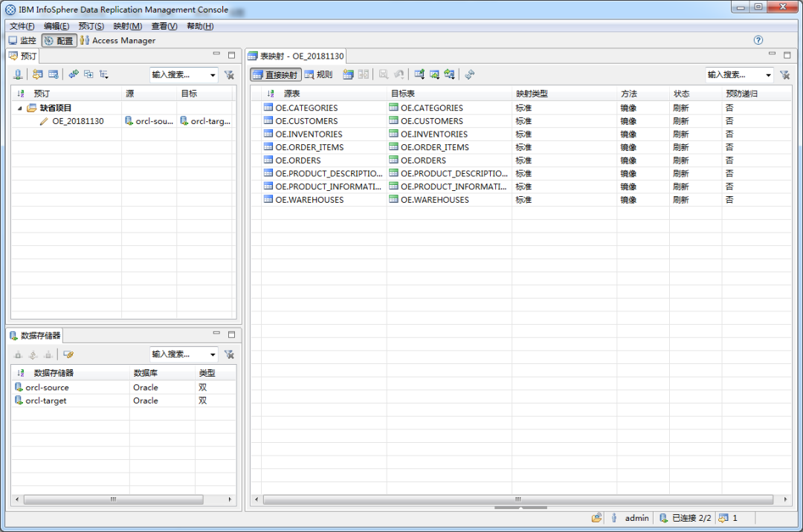This screenshot has width=803, height=532.
Task: Click the admin user status icon
Action: (614, 518)
